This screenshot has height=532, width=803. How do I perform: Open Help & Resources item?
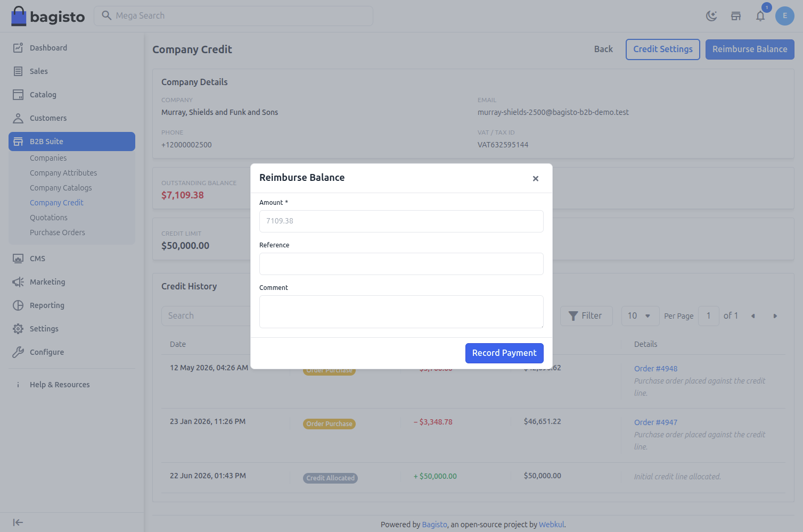tap(72, 385)
